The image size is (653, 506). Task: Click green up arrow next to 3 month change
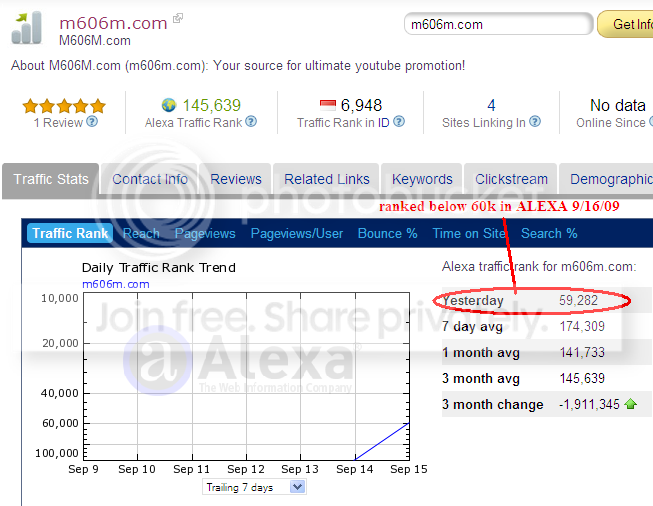(x=631, y=404)
